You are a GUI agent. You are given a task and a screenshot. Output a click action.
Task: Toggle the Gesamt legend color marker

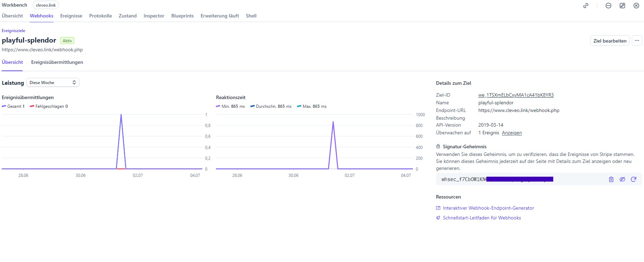click(x=4, y=106)
